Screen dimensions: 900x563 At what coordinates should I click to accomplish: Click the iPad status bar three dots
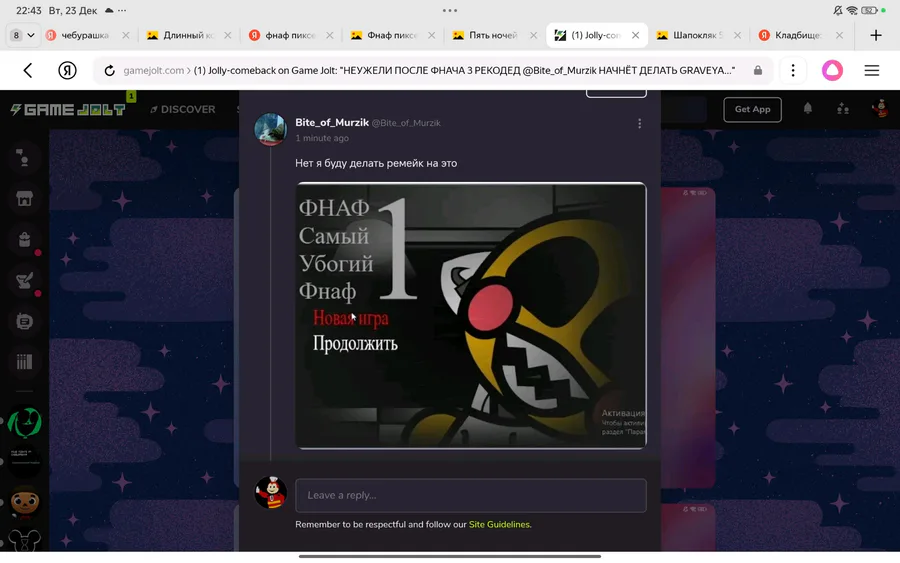coord(450,10)
